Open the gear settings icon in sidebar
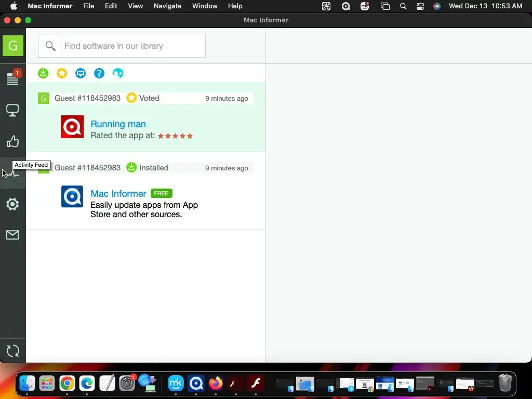The height and width of the screenshot is (399, 532). tap(12, 204)
